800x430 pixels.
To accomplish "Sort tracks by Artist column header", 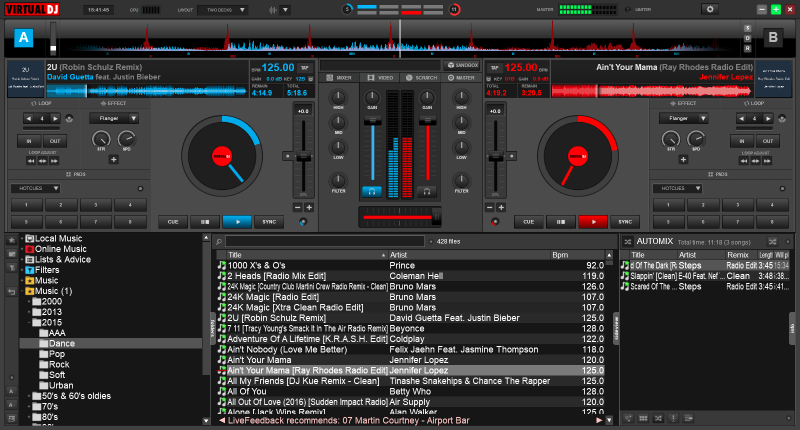I will tap(469, 255).
